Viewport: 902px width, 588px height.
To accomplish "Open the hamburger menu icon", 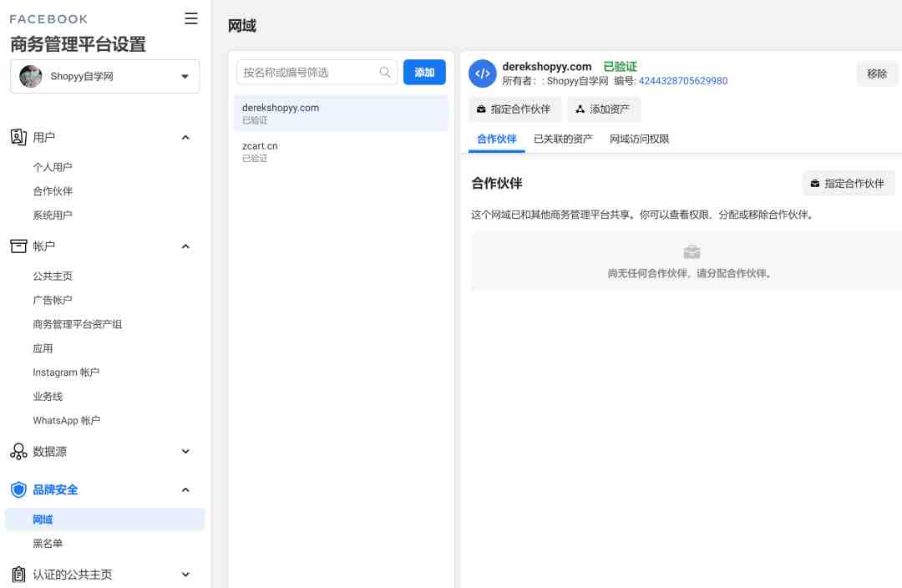I will (x=191, y=18).
